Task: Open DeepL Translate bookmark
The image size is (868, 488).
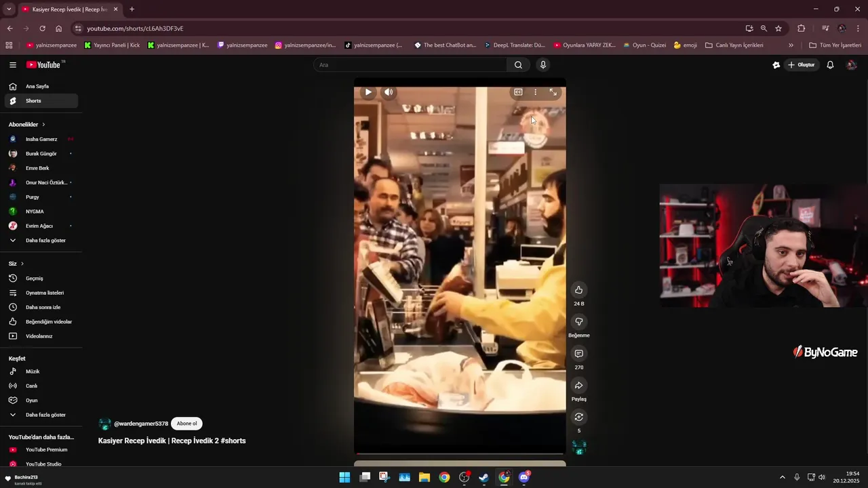Action: click(x=514, y=45)
